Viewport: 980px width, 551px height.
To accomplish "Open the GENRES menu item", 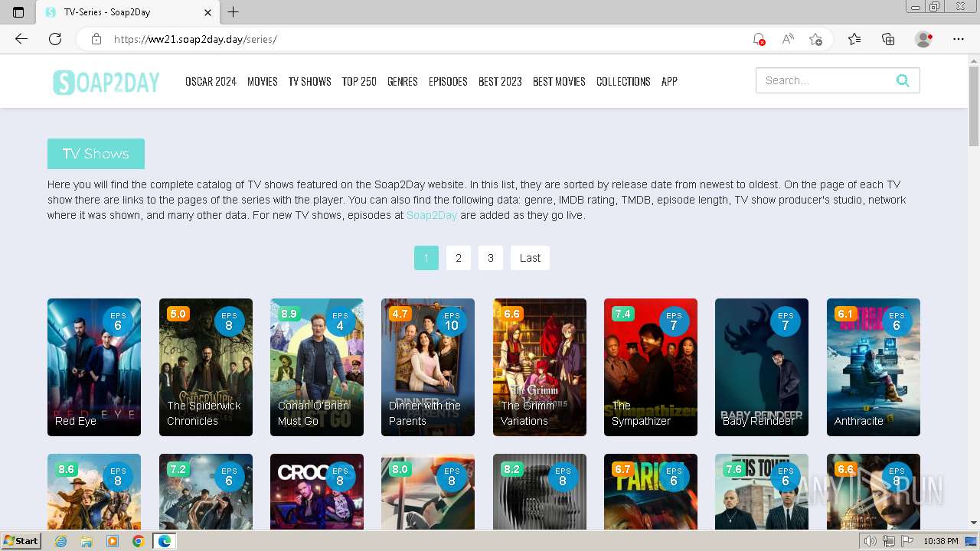I will pos(402,81).
